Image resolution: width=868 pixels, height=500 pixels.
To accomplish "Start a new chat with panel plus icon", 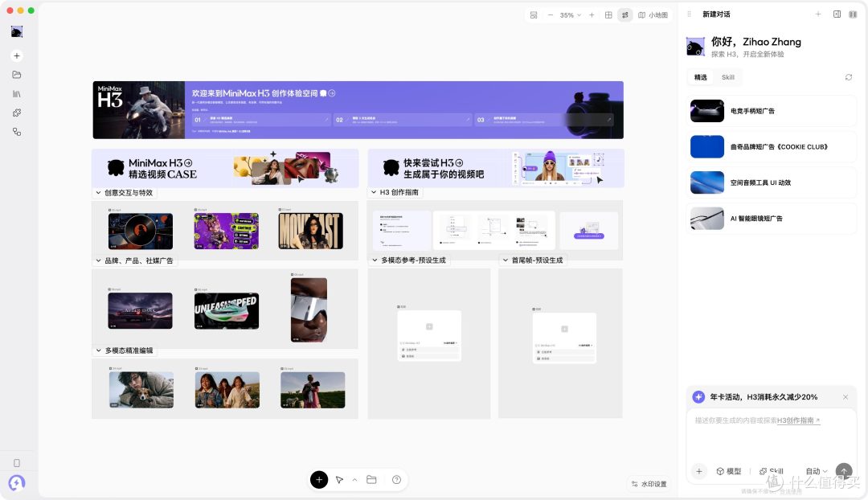I will tap(818, 14).
